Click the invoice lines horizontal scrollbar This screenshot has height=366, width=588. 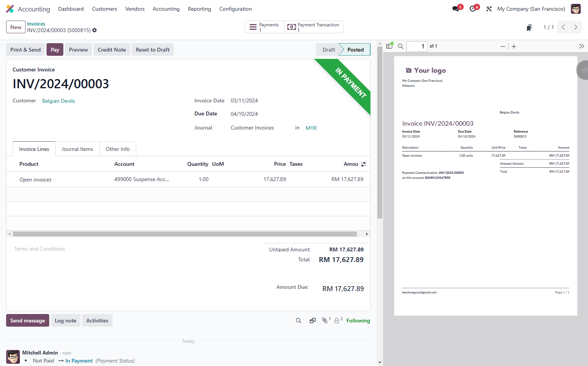pyautogui.click(x=185, y=234)
